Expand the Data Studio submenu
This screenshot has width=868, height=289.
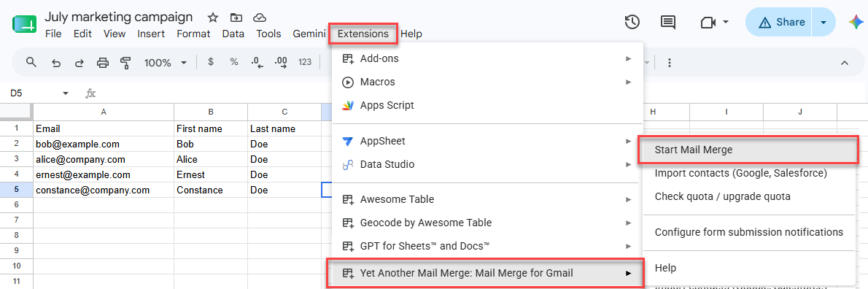[x=487, y=164]
